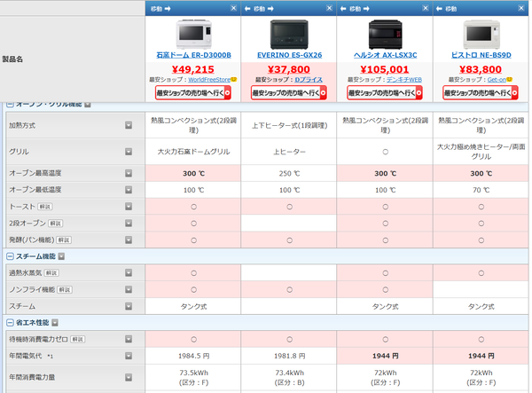Click the arrow icon in グリル row

(x=129, y=152)
